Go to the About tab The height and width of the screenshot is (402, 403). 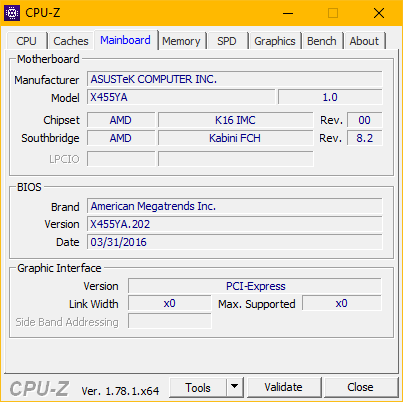pos(364,41)
